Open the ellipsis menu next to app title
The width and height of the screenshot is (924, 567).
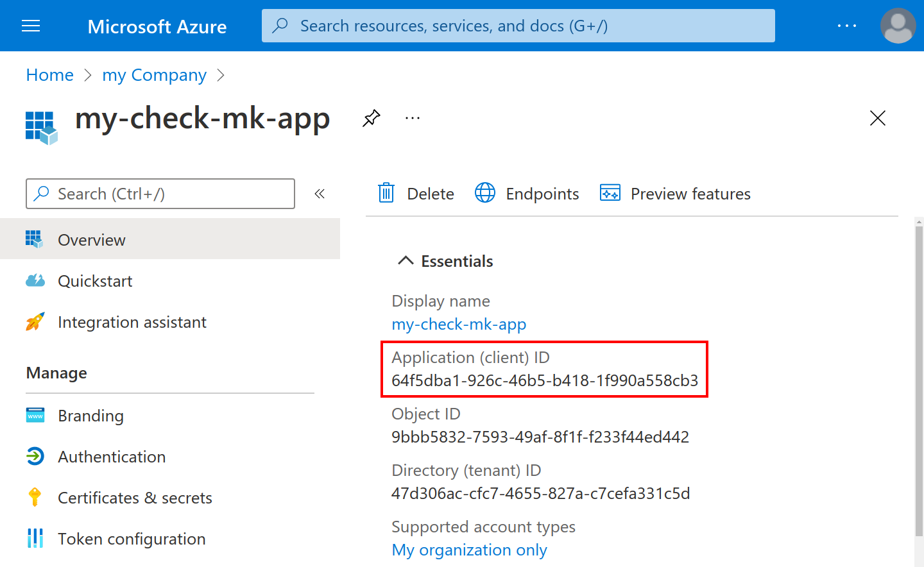(x=413, y=118)
